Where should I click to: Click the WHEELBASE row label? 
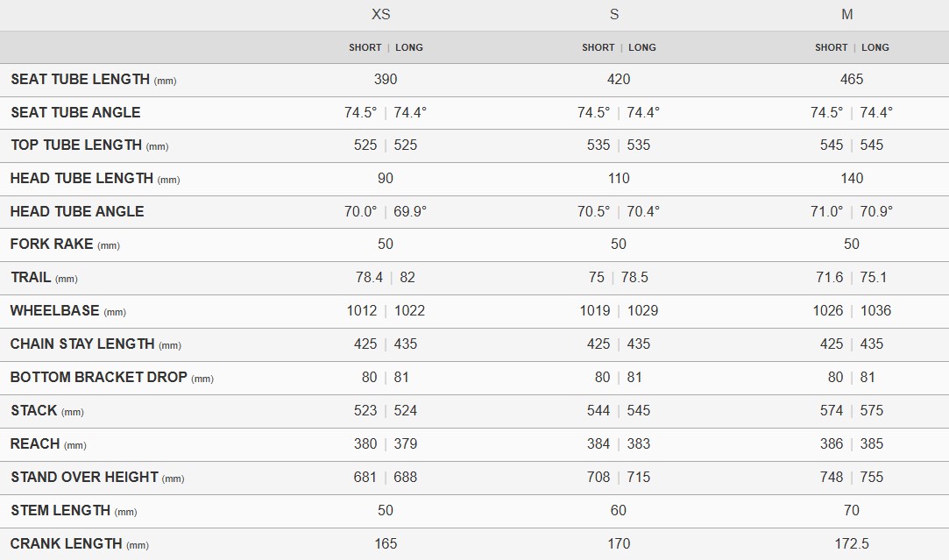55,311
